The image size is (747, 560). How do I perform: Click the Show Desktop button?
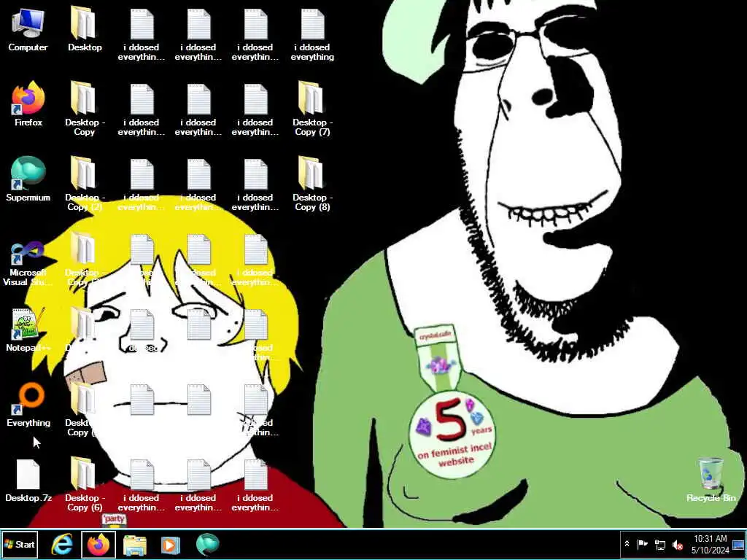(739, 544)
